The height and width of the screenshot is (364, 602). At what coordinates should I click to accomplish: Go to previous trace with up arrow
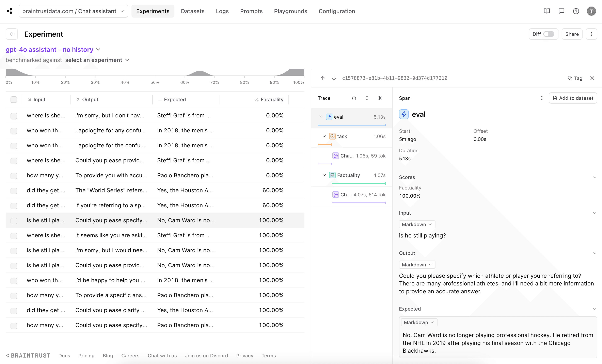[322, 78]
